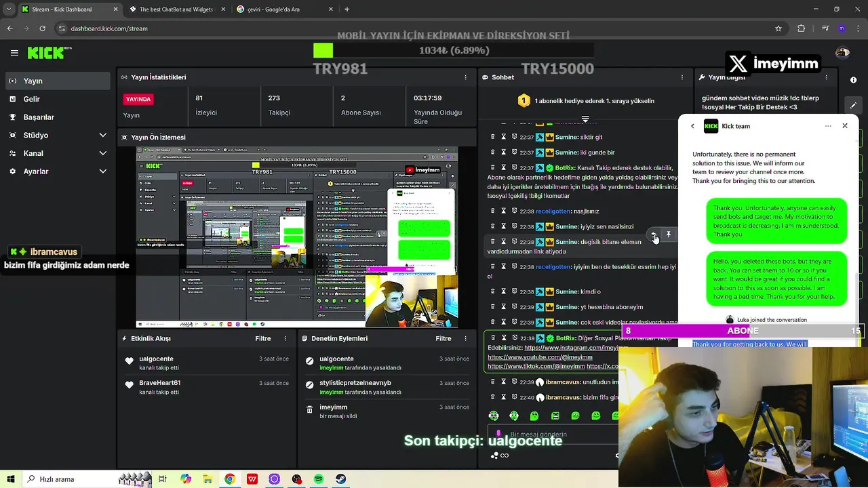Switch to 'The best ChatBot and Widgets' tab
Viewport: 868px width, 488px height.
click(176, 9)
